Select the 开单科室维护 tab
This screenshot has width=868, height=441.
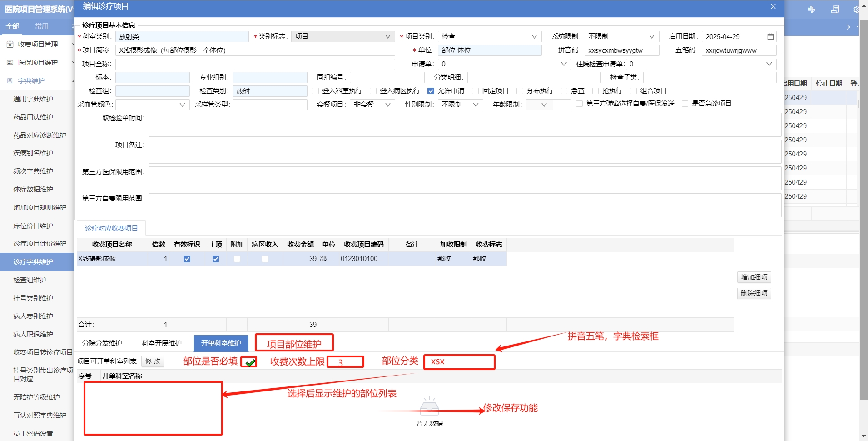[221, 343]
